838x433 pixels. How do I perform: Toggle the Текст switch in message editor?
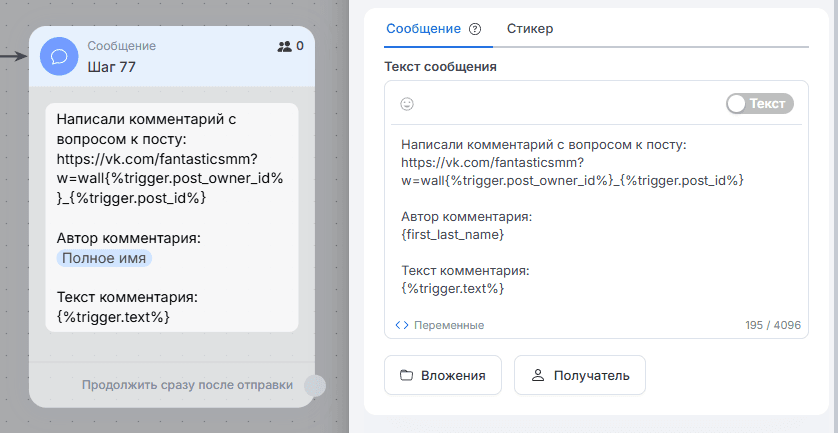click(759, 104)
